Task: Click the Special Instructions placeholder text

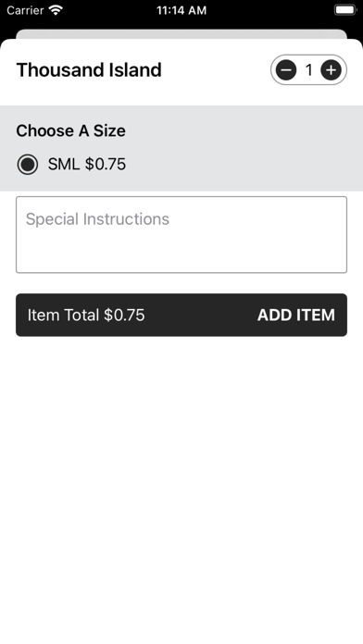Action: click(97, 219)
